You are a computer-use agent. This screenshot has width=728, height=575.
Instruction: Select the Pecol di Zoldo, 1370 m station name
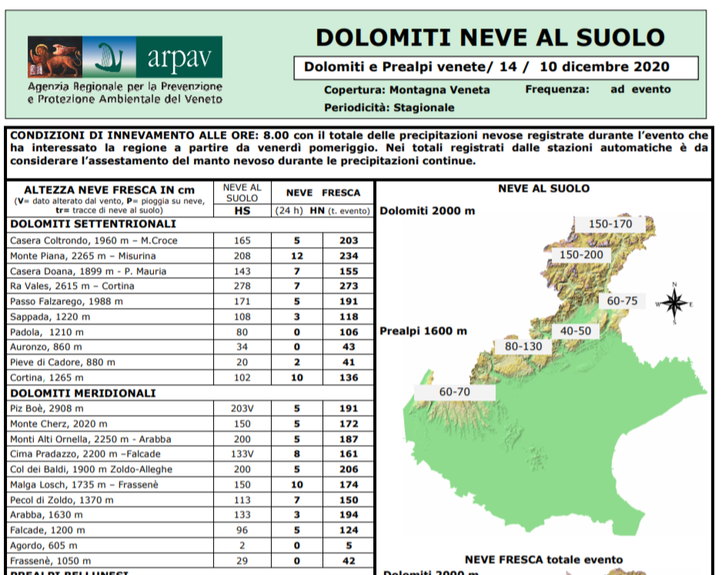(62, 500)
